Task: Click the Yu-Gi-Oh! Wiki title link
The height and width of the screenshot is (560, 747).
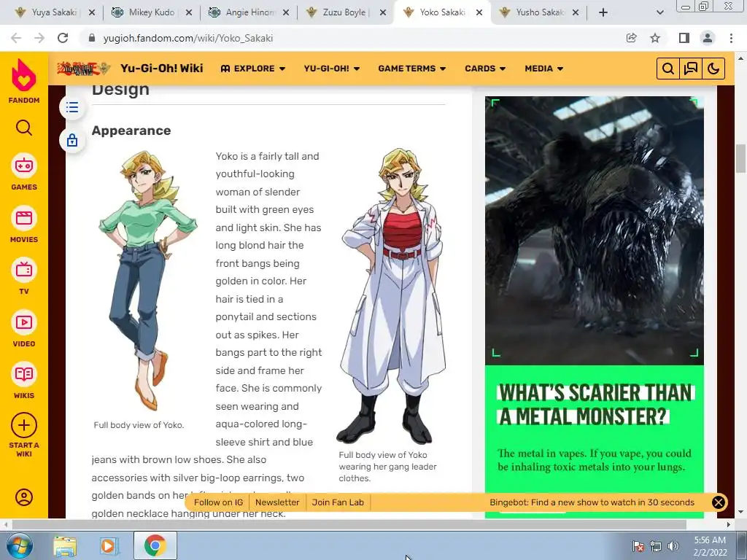Action: click(x=161, y=69)
